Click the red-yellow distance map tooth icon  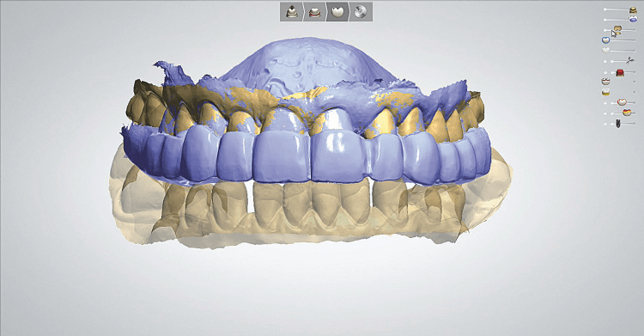tap(627, 113)
